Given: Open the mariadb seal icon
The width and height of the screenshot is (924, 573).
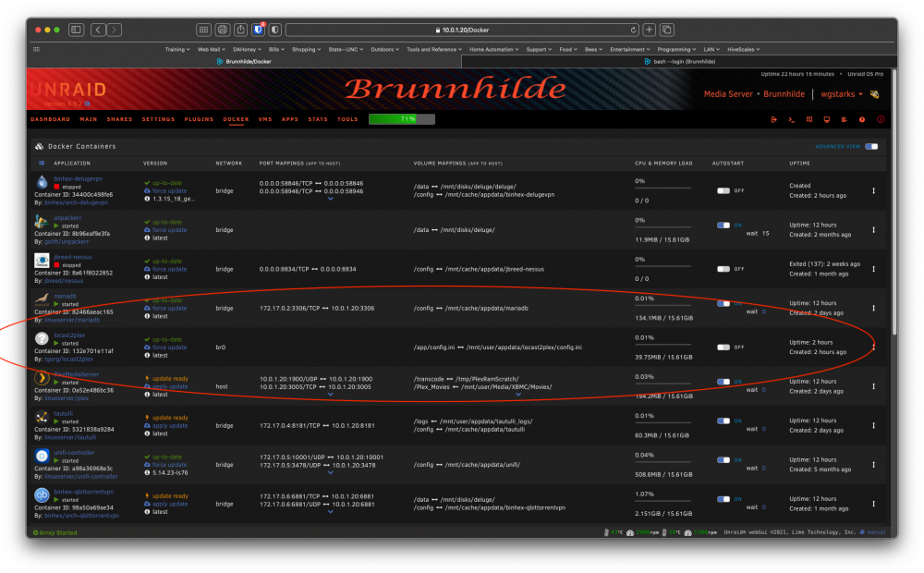Looking at the screenshot, I should coord(42,299).
